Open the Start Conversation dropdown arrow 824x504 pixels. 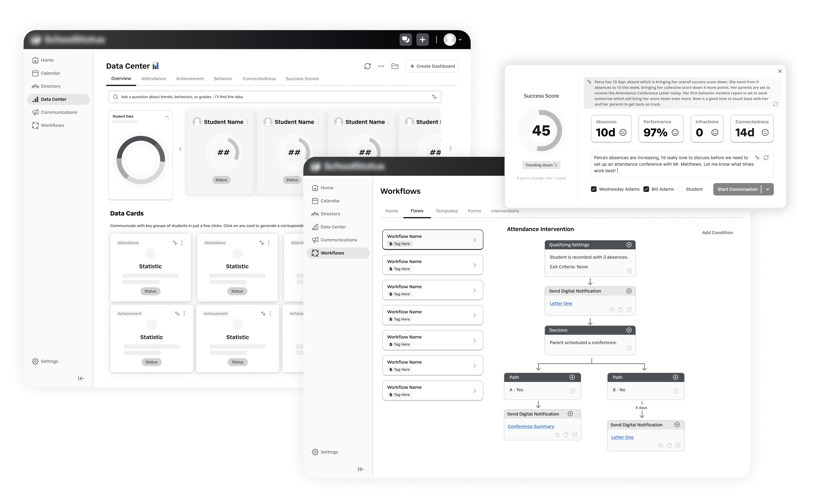768,189
